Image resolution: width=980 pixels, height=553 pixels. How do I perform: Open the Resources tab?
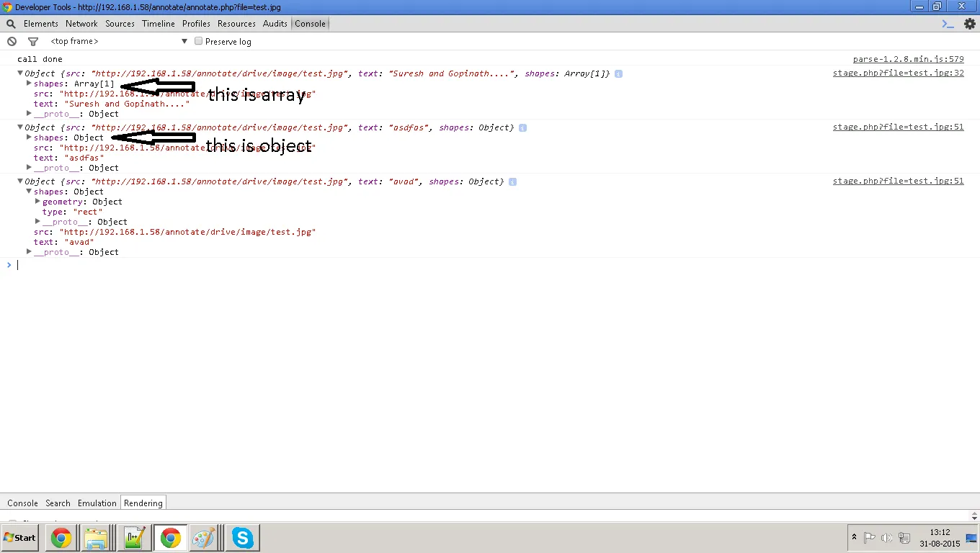coord(237,24)
